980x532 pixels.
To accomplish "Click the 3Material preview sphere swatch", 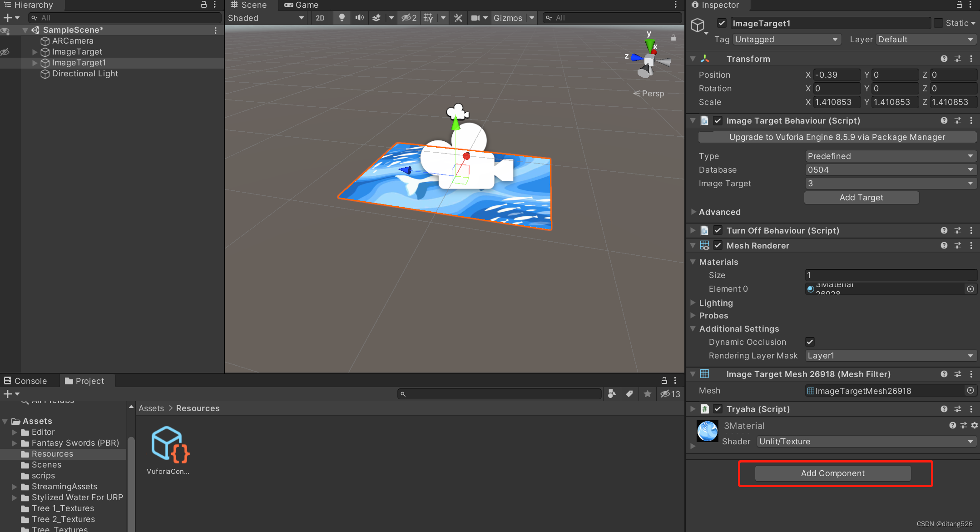I will tap(707, 431).
